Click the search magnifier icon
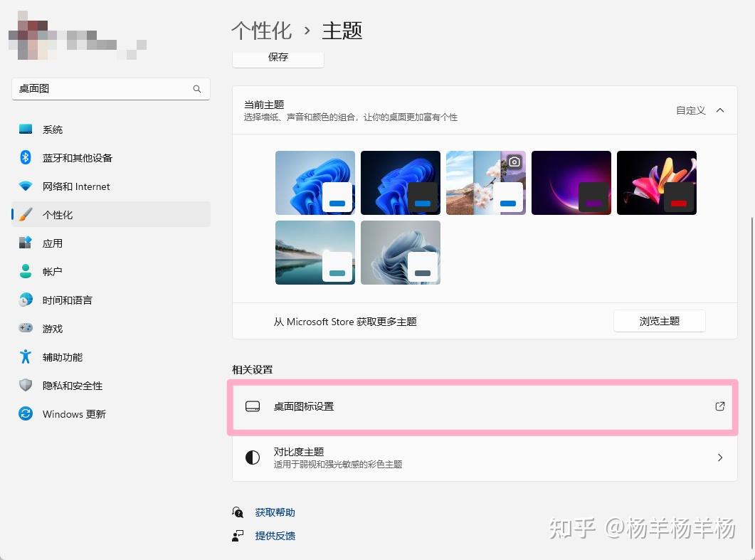 [x=197, y=89]
